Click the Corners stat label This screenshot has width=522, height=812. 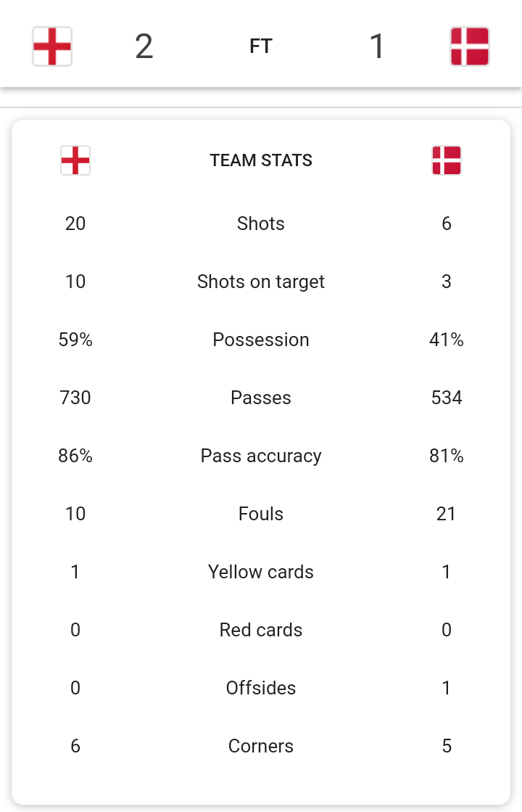261,746
